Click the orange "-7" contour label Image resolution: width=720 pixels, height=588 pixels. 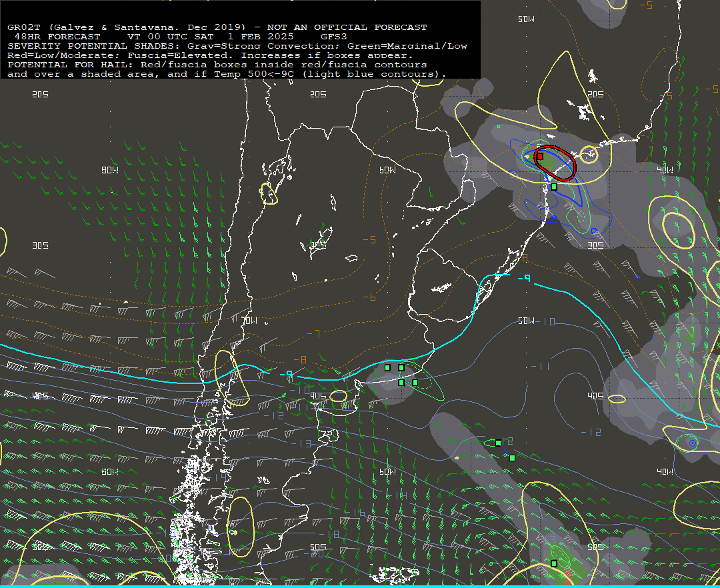click(x=313, y=333)
